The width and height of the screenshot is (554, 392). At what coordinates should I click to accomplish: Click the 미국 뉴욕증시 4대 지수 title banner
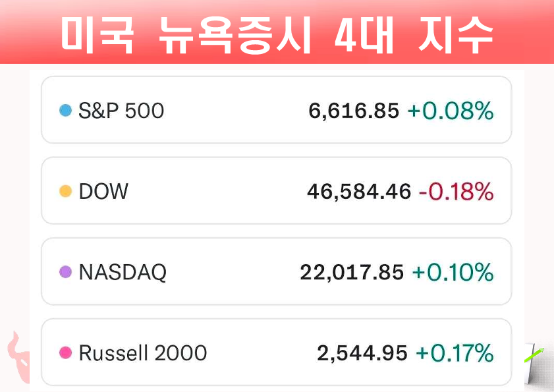pyautogui.click(x=277, y=33)
